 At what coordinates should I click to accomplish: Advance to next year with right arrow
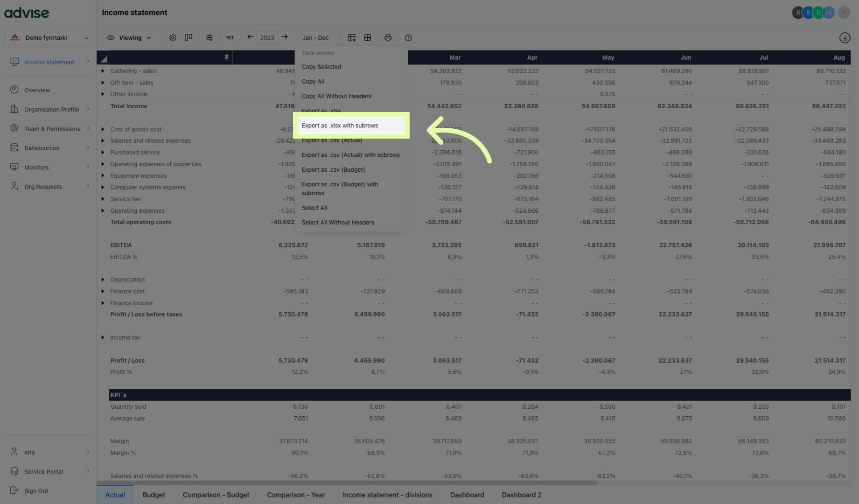point(285,37)
